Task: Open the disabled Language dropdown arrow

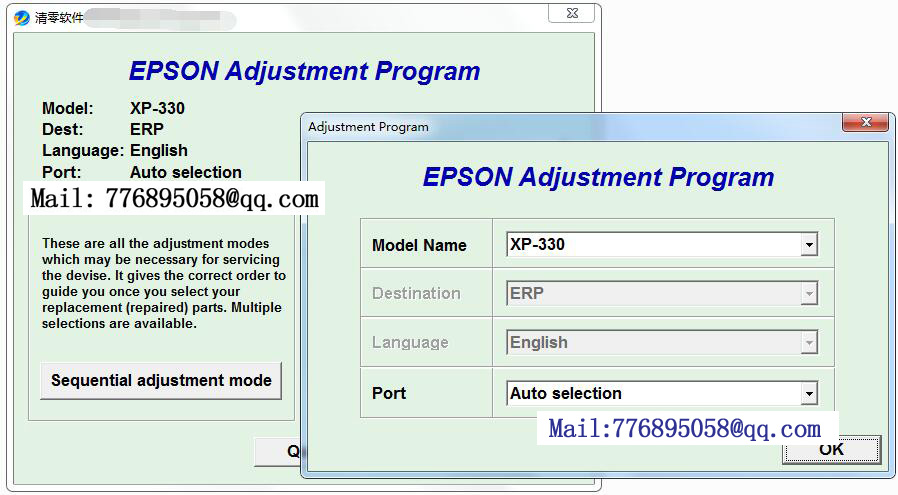Action: tap(809, 343)
